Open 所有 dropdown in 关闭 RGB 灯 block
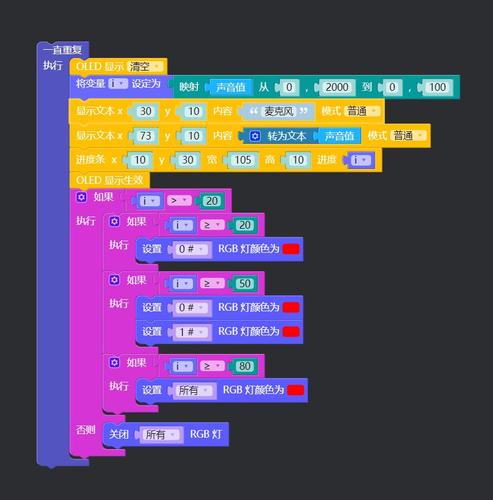Viewport: 493px width, 500px height. click(x=161, y=435)
